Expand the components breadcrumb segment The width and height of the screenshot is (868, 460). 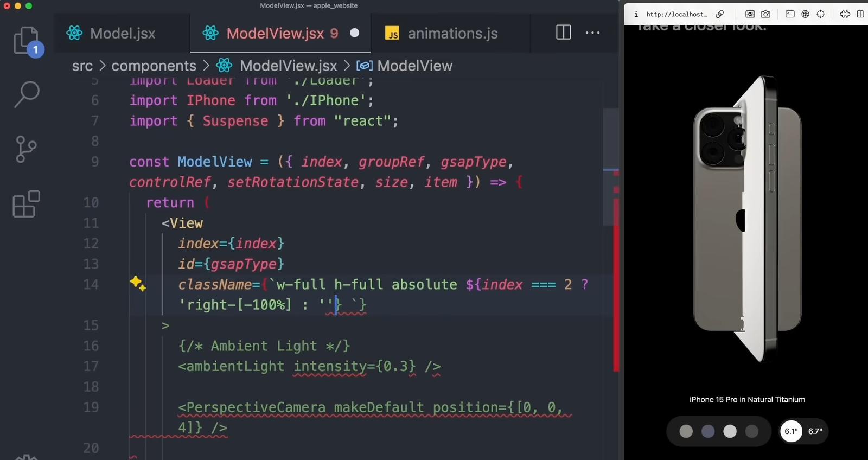(154, 66)
